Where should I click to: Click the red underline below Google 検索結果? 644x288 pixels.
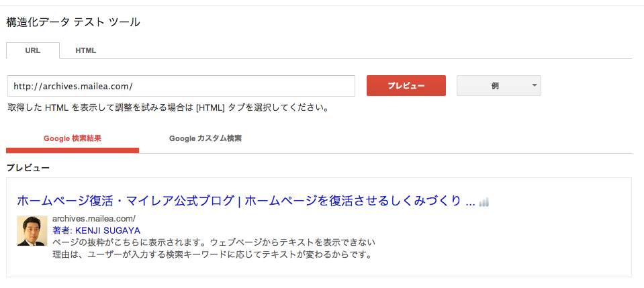[x=73, y=150]
